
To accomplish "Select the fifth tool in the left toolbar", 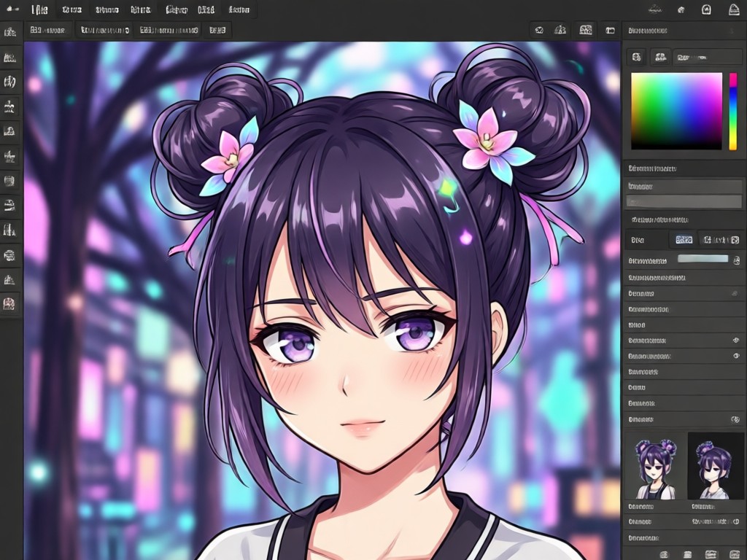I will tap(9, 131).
